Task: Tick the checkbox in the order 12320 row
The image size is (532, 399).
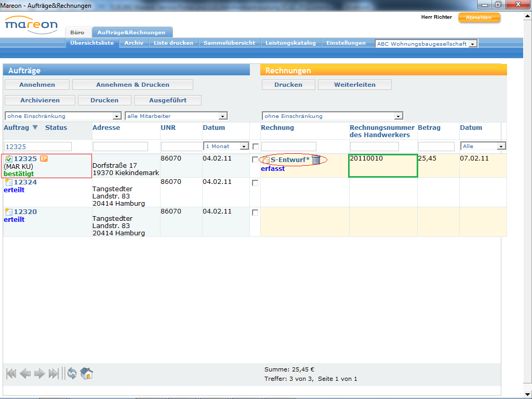Action: click(255, 212)
